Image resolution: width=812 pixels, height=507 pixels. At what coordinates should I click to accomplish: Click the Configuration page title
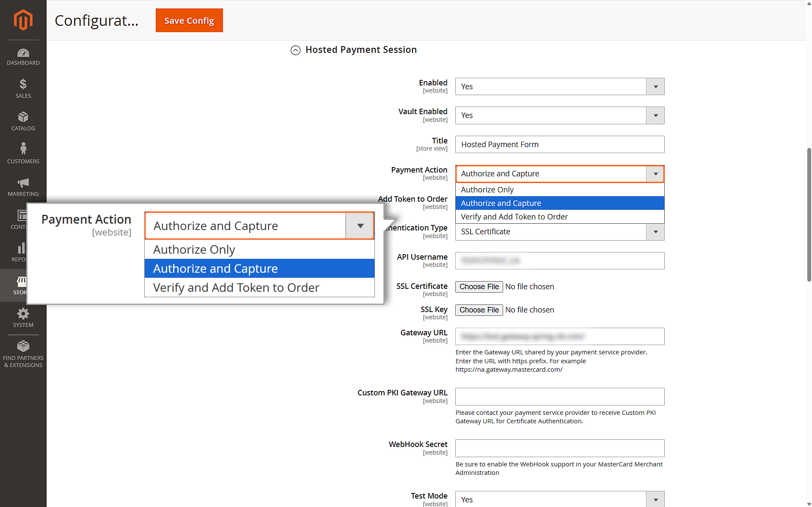coord(96,20)
